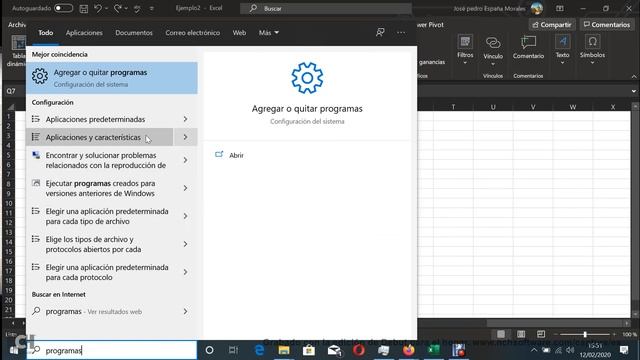Image resolution: width=640 pixels, height=360 pixels.
Task: Switch to the Aplicaciones search tab
Action: (84, 33)
